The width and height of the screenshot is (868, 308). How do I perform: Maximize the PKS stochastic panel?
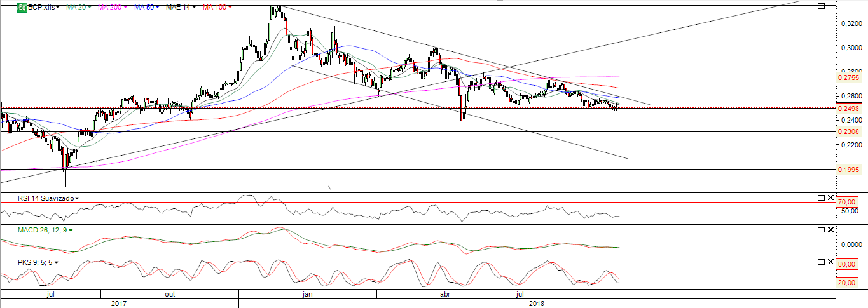(821, 262)
